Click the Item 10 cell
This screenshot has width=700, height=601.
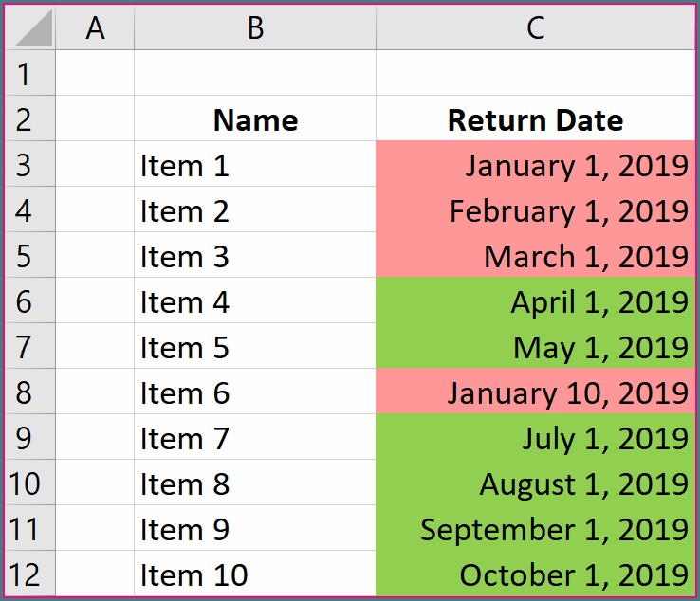pyautogui.click(x=254, y=574)
